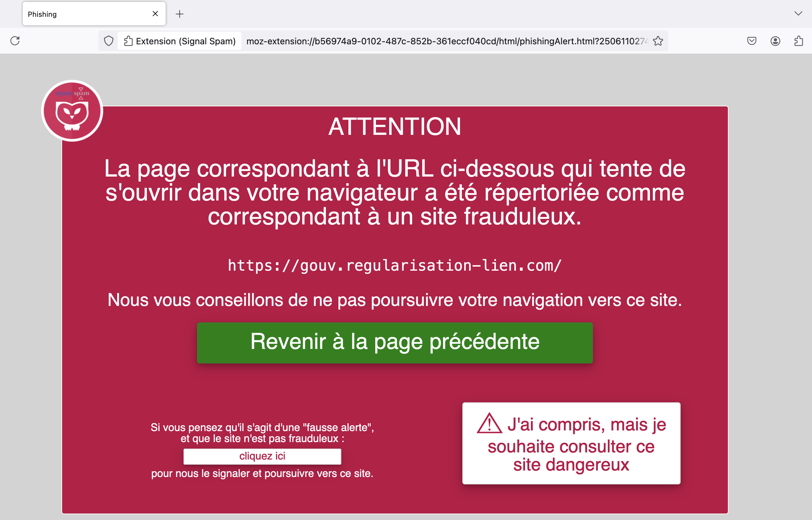812x520 pixels.
Task: Reload the page with the refresh icon
Action: pos(15,41)
